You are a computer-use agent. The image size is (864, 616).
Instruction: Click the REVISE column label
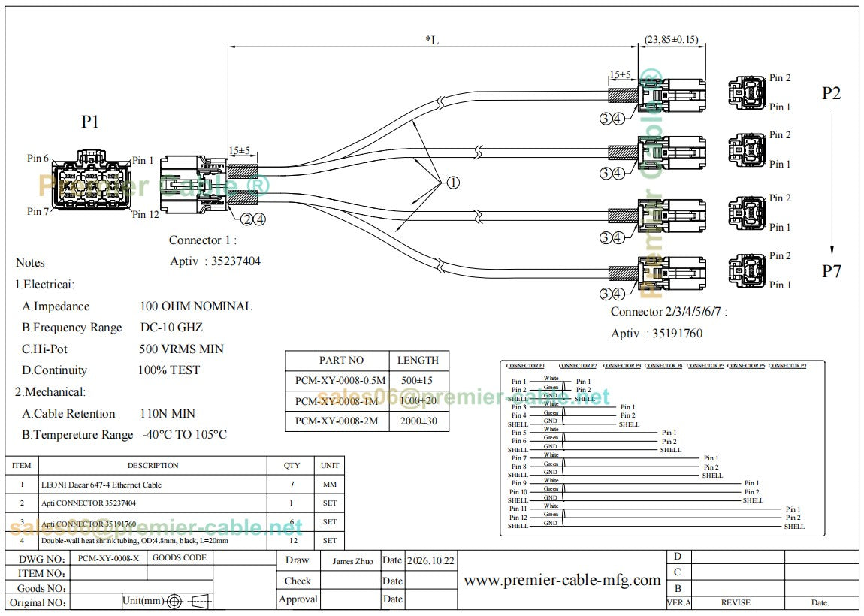coord(736,602)
